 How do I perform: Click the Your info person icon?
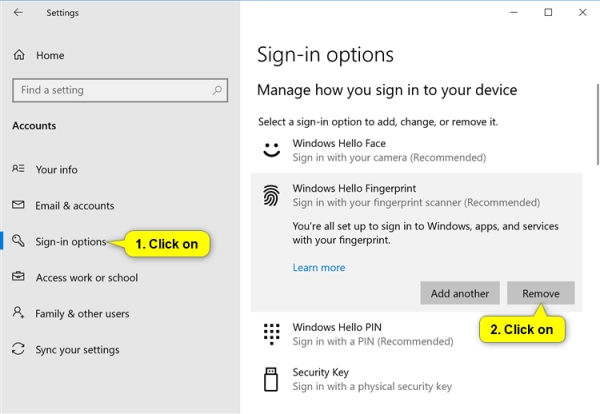pyautogui.click(x=18, y=169)
